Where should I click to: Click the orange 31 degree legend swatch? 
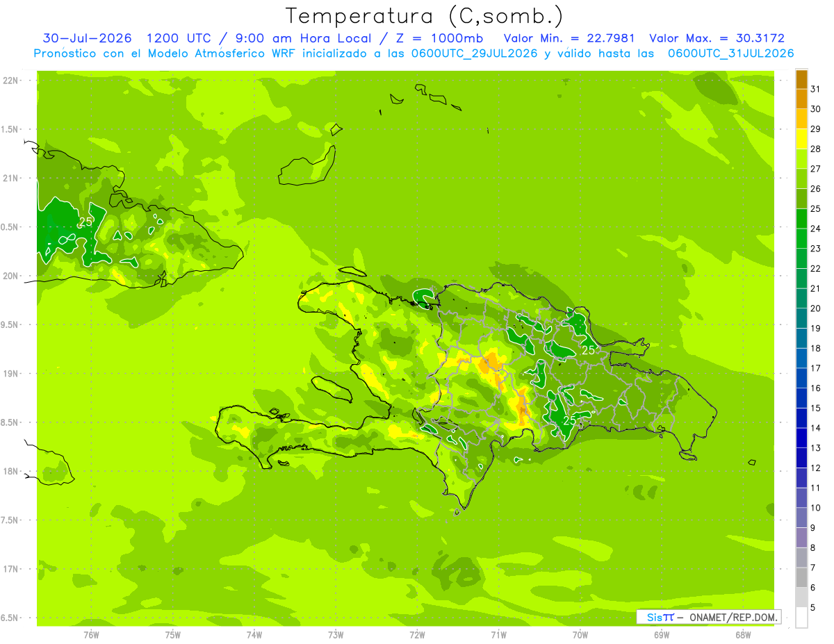coord(801,79)
